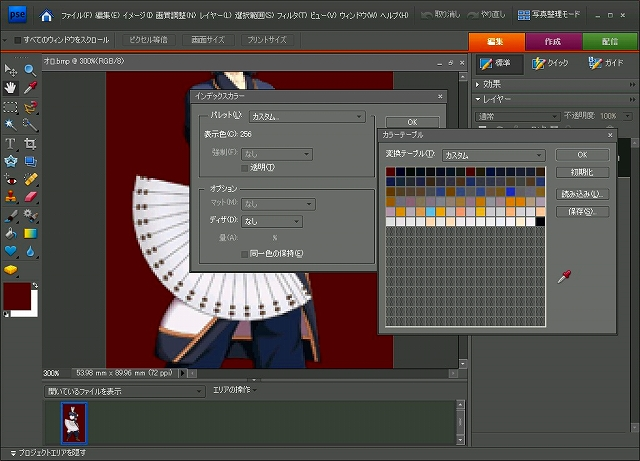640x461 pixels.
Task: Toggle the 同一色の保持 checkbox
Action: click(x=245, y=254)
